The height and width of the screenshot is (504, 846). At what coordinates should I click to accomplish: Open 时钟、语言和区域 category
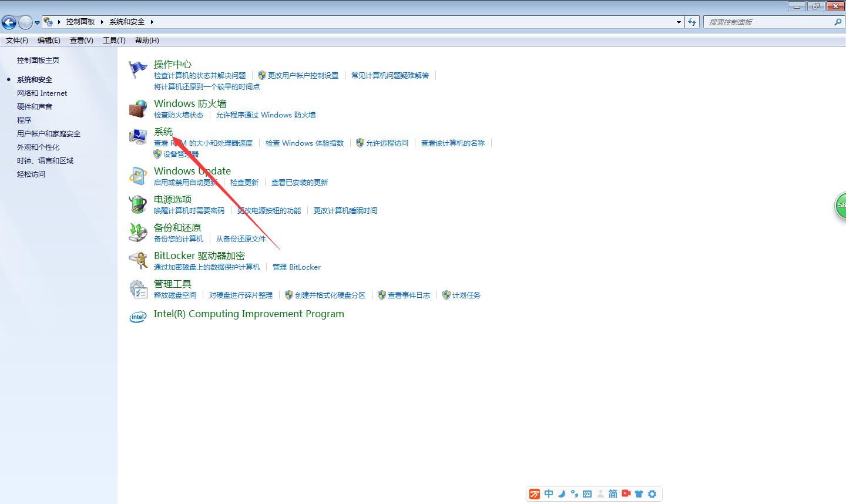point(45,161)
